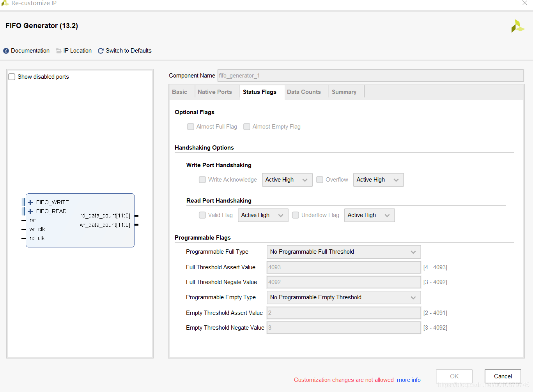Click the IP Location folder icon
The height and width of the screenshot is (392, 533).
click(58, 51)
